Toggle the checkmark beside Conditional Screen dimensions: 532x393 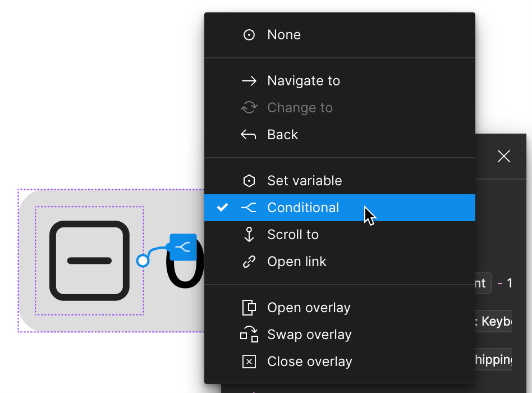click(x=223, y=207)
